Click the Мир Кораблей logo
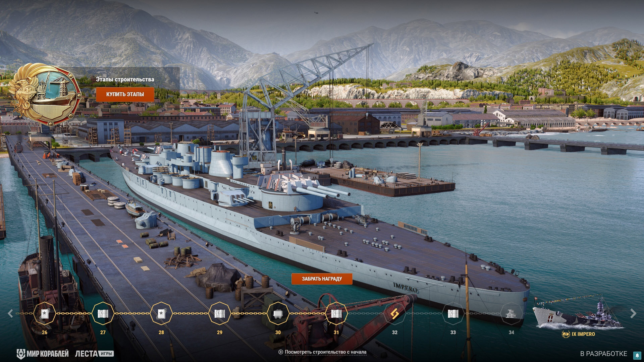 pyautogui.click(x=43, y=354)
